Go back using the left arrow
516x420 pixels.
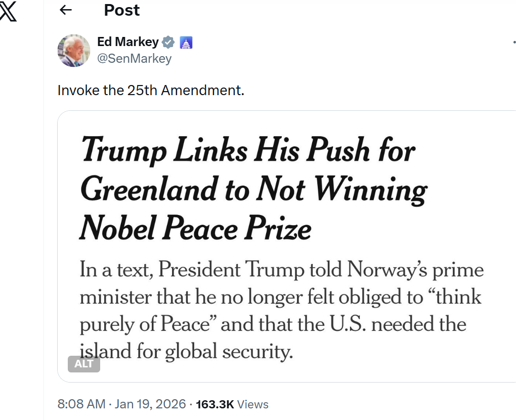pyautogui.click(x=66, y=10)
